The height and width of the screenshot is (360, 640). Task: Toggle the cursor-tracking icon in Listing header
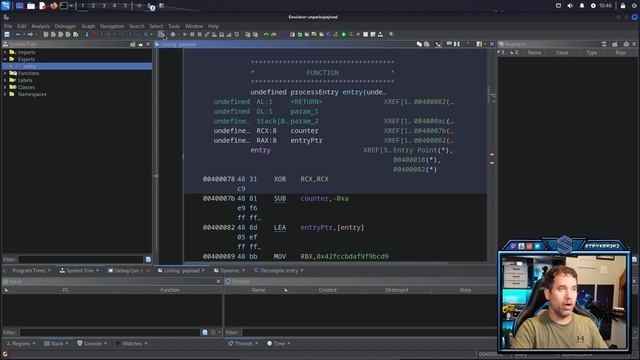[x=438, y=44]
